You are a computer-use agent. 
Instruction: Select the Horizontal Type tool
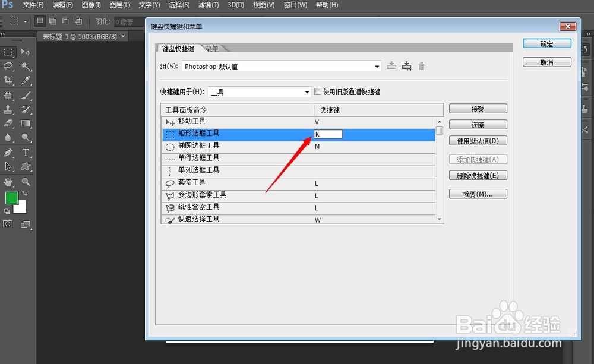tap(25, 153)
